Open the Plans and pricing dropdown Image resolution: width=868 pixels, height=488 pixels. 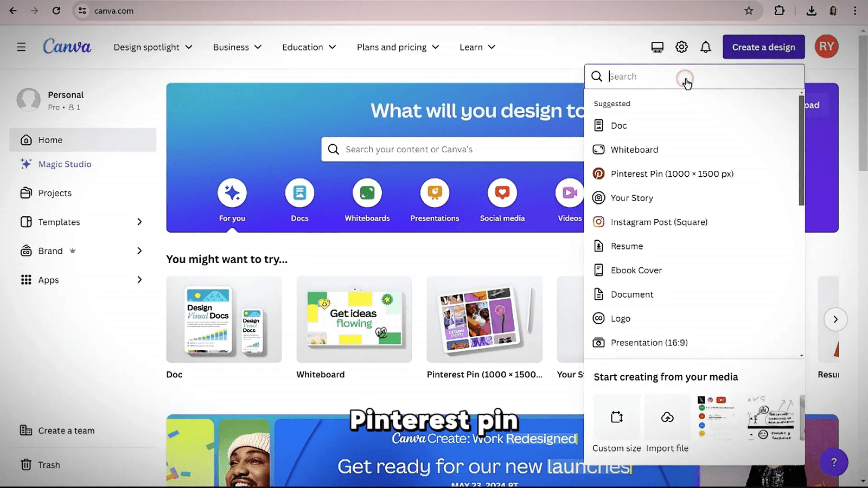(398, 47)
